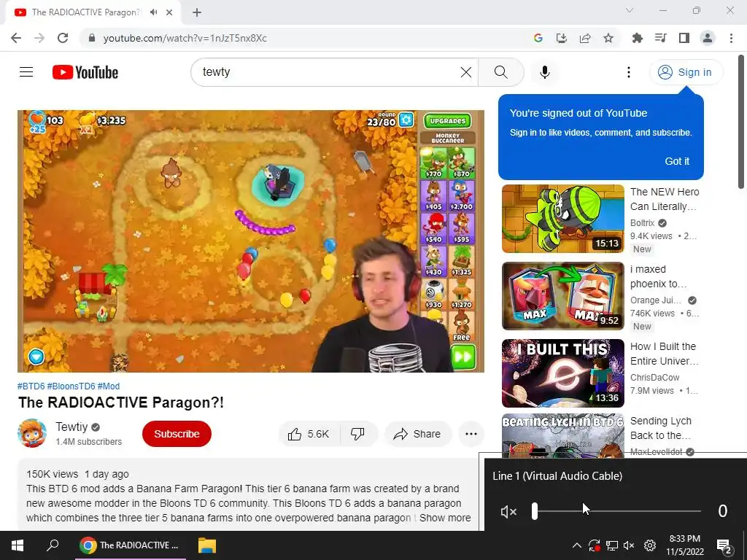Image resolution: width=747 pixels, height=560 pixels.
Task: Run search with magnifier button
Action: pyautogui.click(x=500, y=72)
